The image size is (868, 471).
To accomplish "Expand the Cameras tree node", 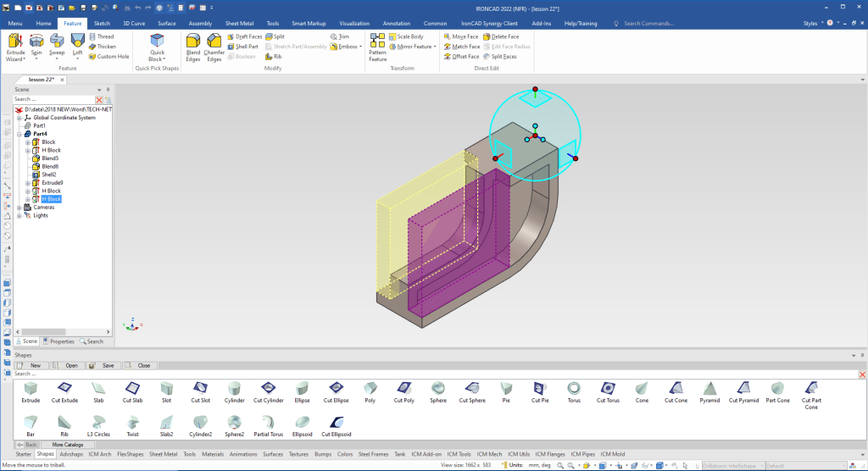I will point(19,208).
